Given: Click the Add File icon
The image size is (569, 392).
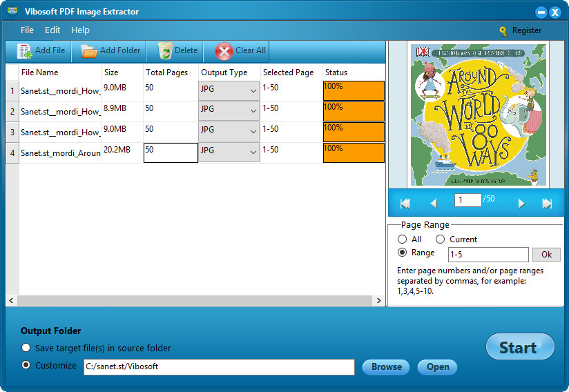Looking at the screenshot, I should click(x=25, y=51).
